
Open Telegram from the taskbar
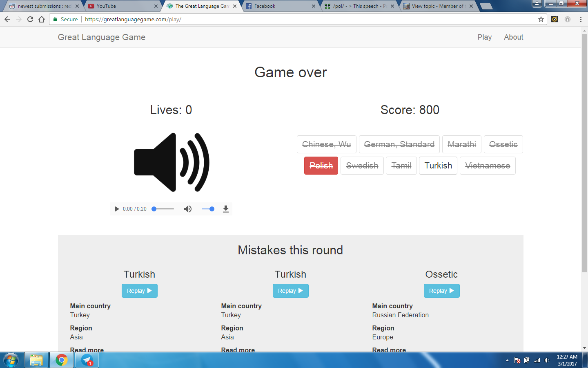click(87, 360)
